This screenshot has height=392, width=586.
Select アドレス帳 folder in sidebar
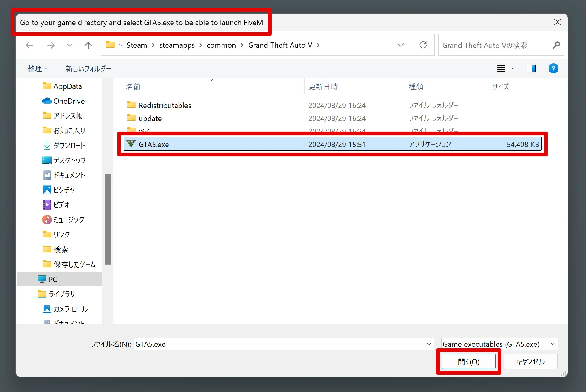tap(63, 116)
